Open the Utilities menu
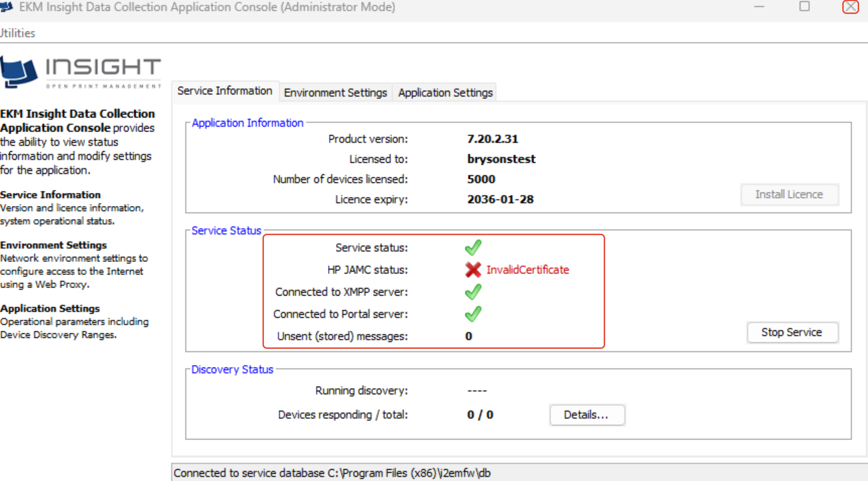868x481 pixels. click(17, 33)
